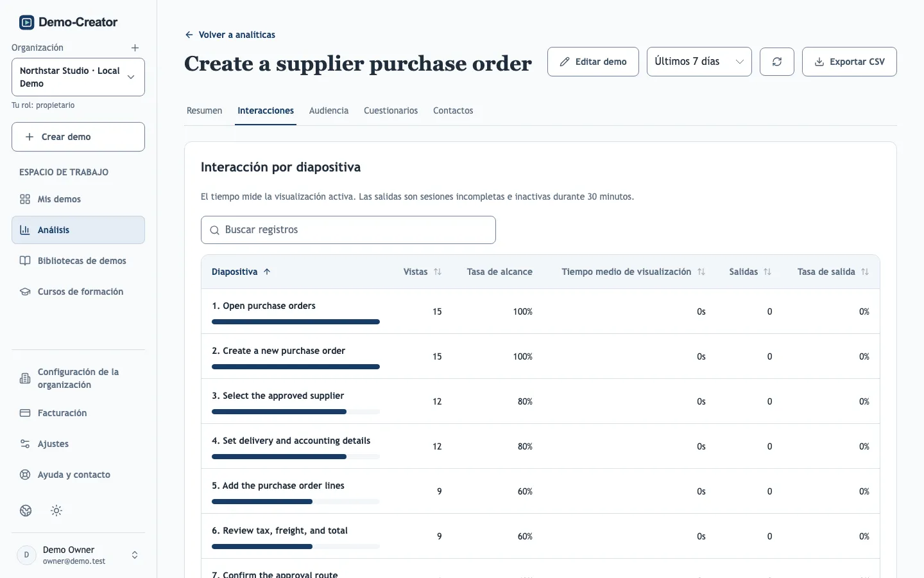The width and height of the screenshot is (924, 578).
Task: Click the D user avatar
Action: (26, 555)
